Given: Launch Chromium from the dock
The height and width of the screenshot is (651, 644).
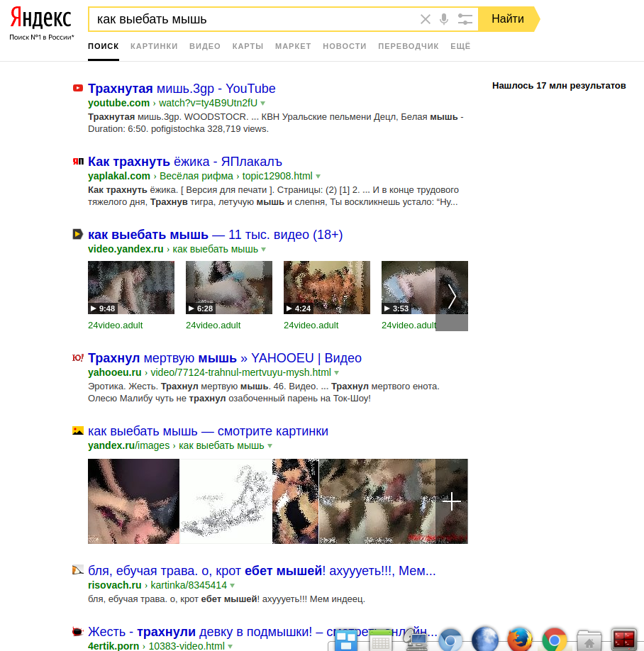Looking at the screenshot, I should 450,640.
